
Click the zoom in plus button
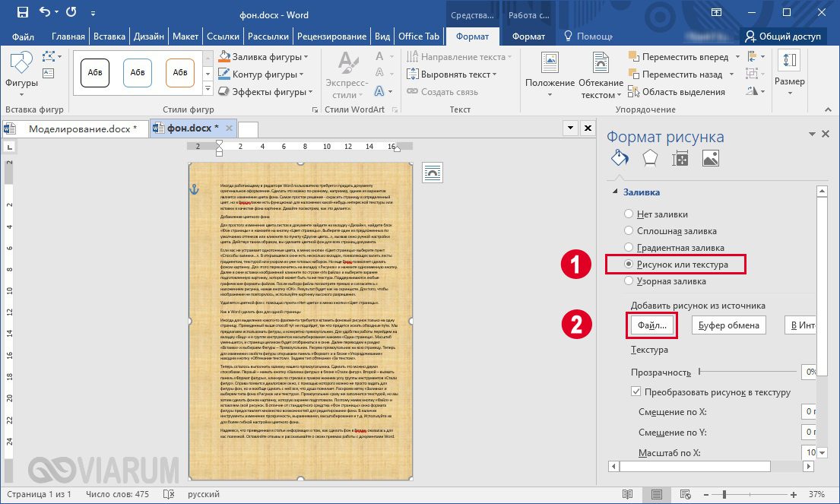click(x=794, y=495)
